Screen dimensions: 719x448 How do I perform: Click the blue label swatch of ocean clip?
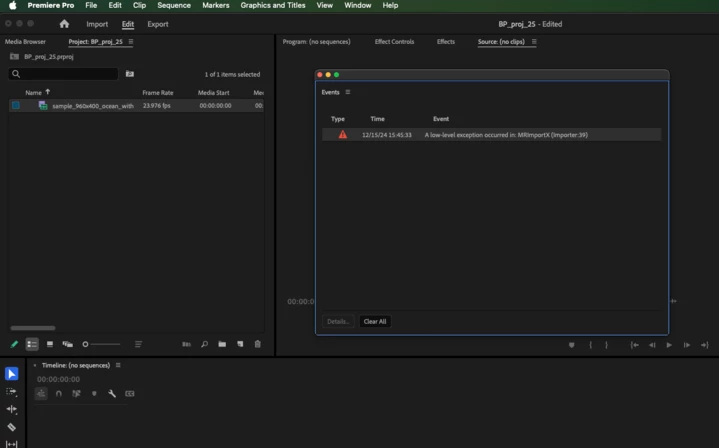click(x=16, y=105)
